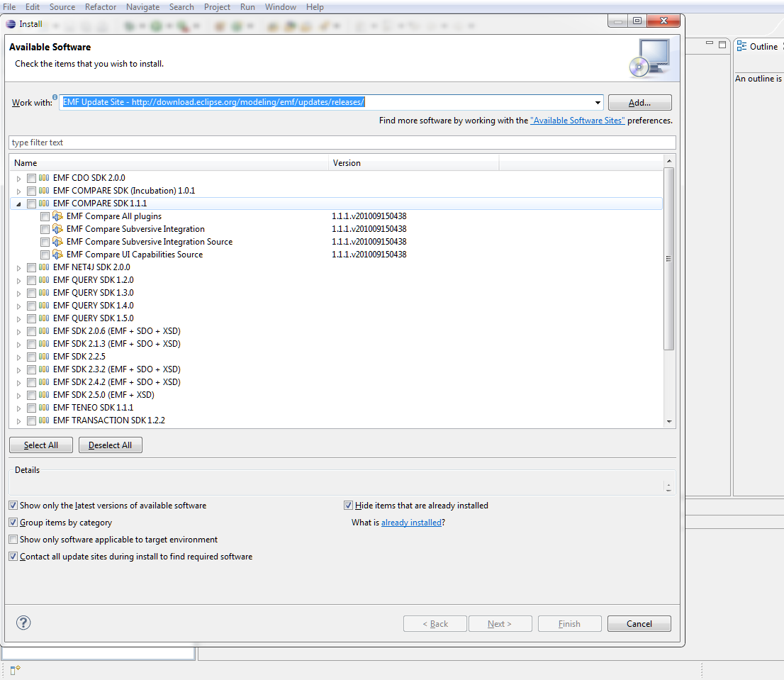Click the Name column header

(x=169, y=163)
